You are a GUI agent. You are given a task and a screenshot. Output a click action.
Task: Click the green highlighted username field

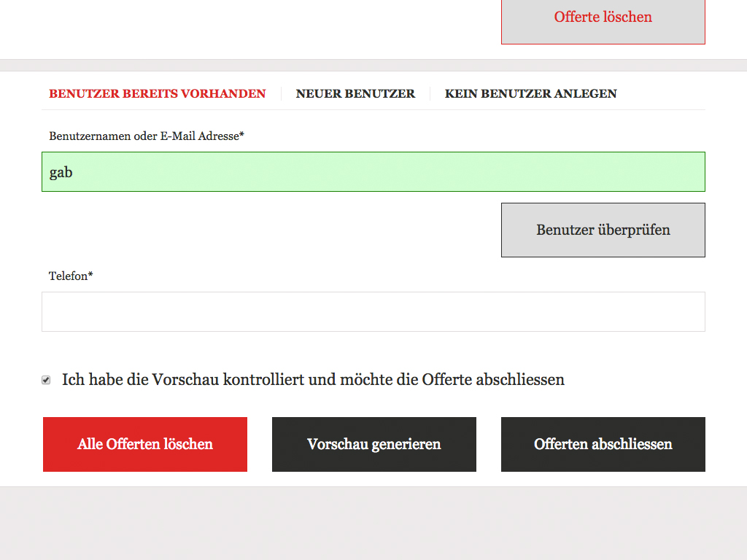coord(373,171)
